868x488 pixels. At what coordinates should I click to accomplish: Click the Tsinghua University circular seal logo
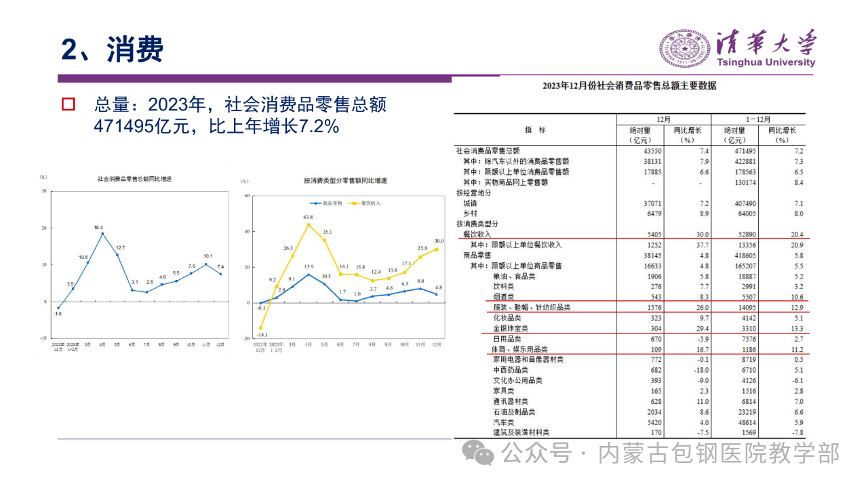pyautogui.click(x=684, y=48)
